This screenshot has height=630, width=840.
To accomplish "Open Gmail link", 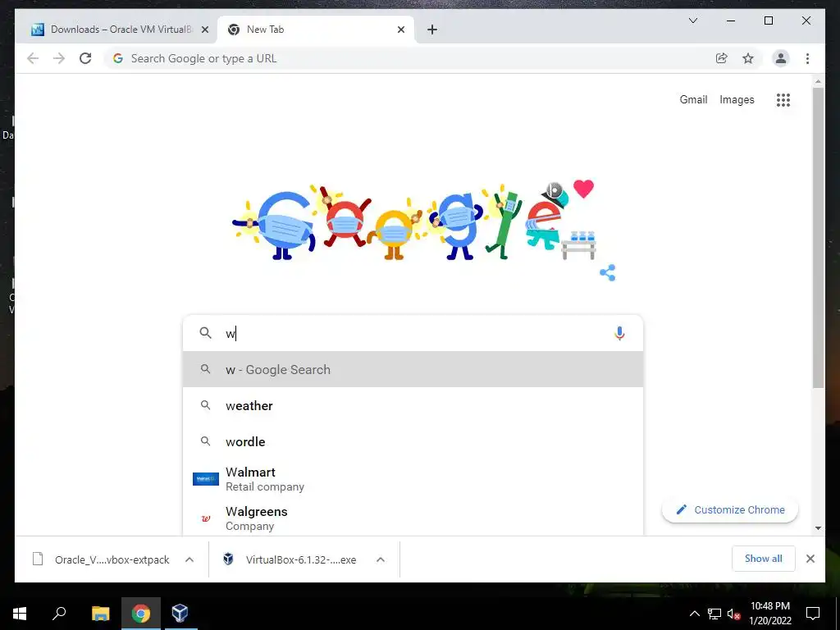I will (693, 99).
